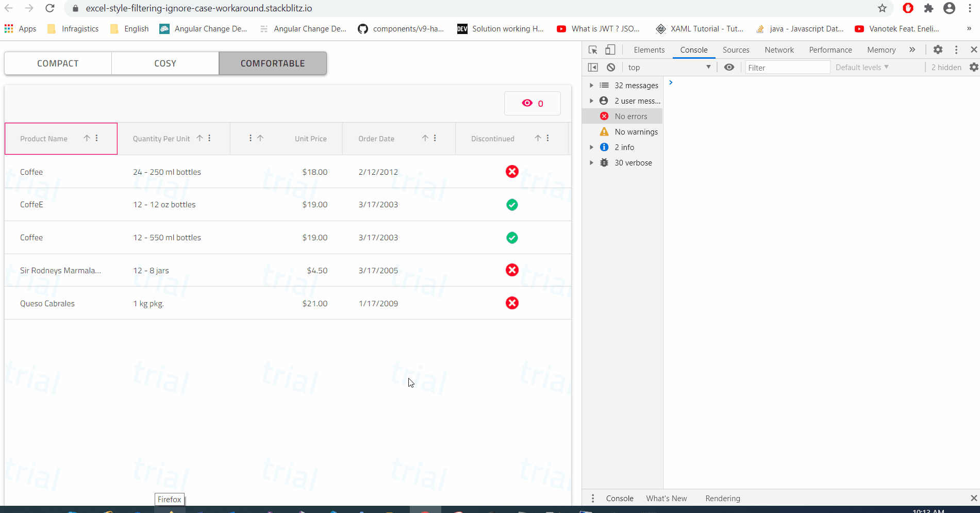The height and width of the screenshot is (513, 980).
Task: Open the Quantity Per Unit column menu dots
Action: 209,138
